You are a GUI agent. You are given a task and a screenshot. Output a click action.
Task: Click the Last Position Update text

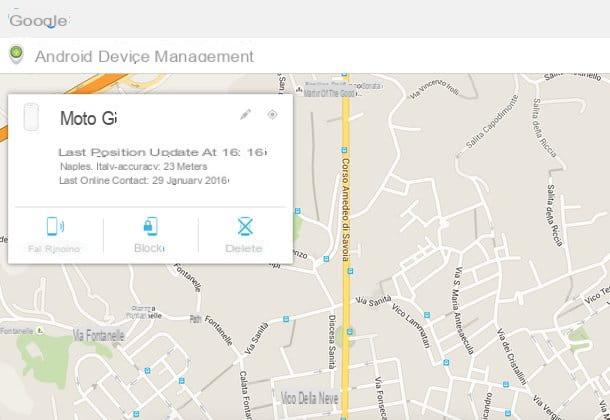[x=163, y=152]
